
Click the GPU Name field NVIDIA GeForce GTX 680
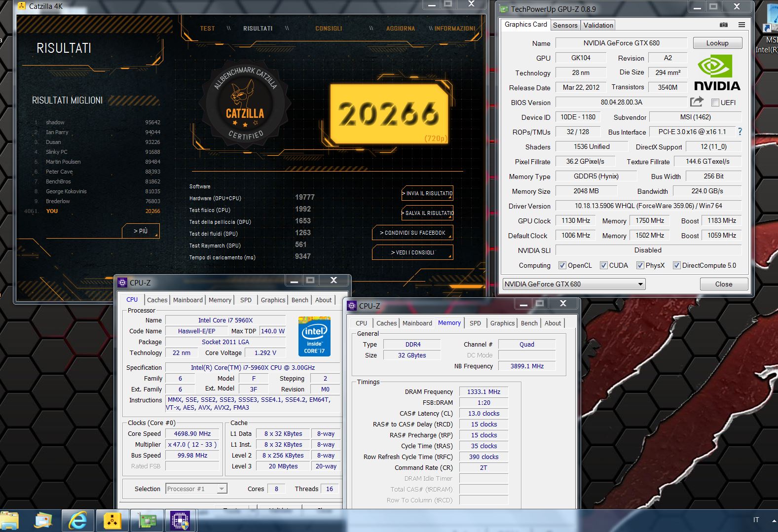pos(621,43)
